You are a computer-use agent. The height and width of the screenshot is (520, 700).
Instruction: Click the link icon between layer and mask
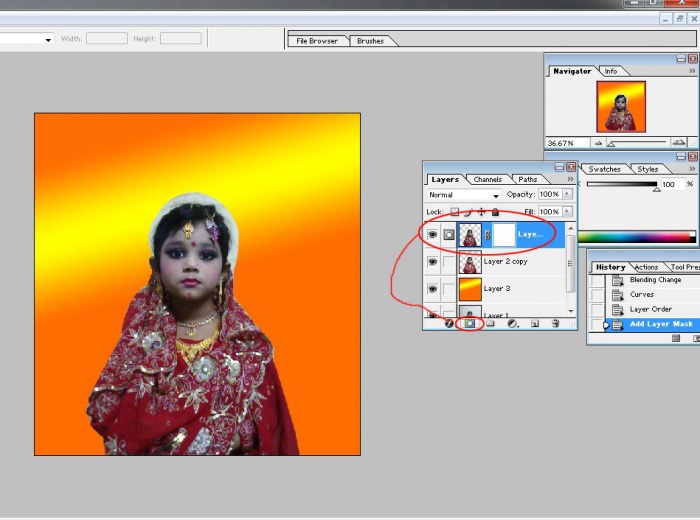pos(487,235)
